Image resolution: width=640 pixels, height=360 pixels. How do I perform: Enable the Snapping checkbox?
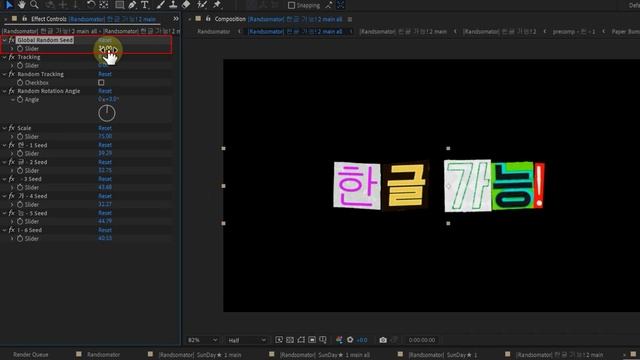tap(291, 5)
